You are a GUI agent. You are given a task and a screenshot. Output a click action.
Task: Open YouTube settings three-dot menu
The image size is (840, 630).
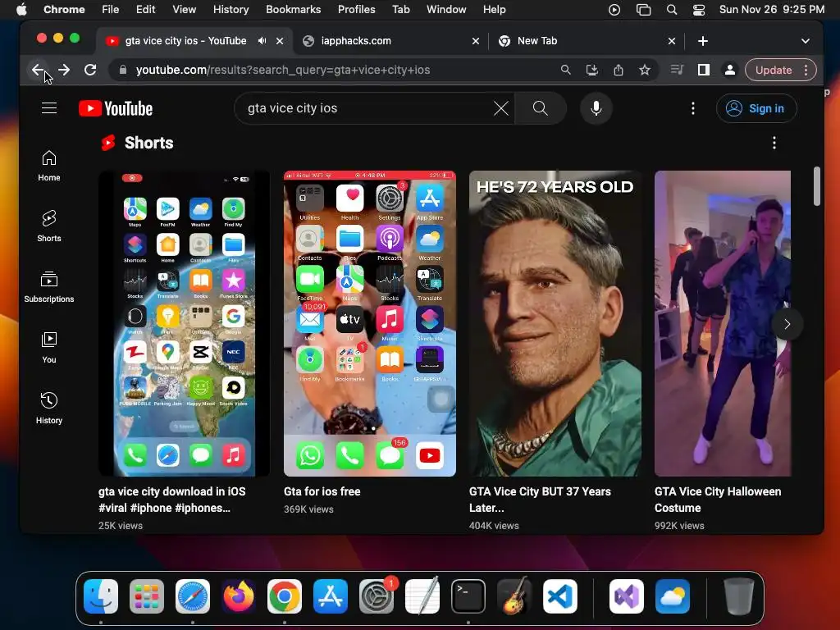click(692, 108)
